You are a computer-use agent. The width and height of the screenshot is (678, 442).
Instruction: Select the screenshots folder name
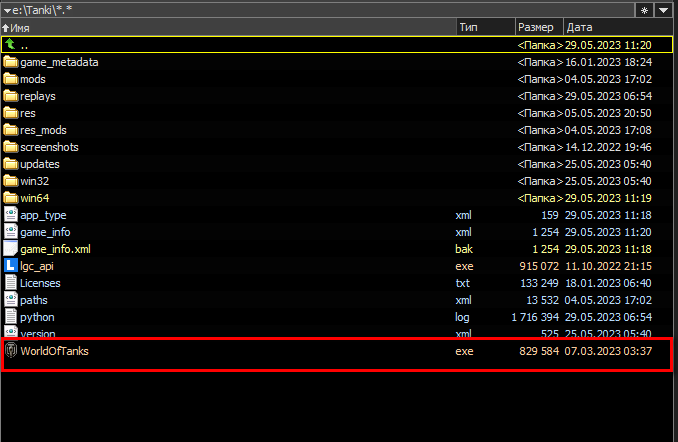(x=49, y=147)
